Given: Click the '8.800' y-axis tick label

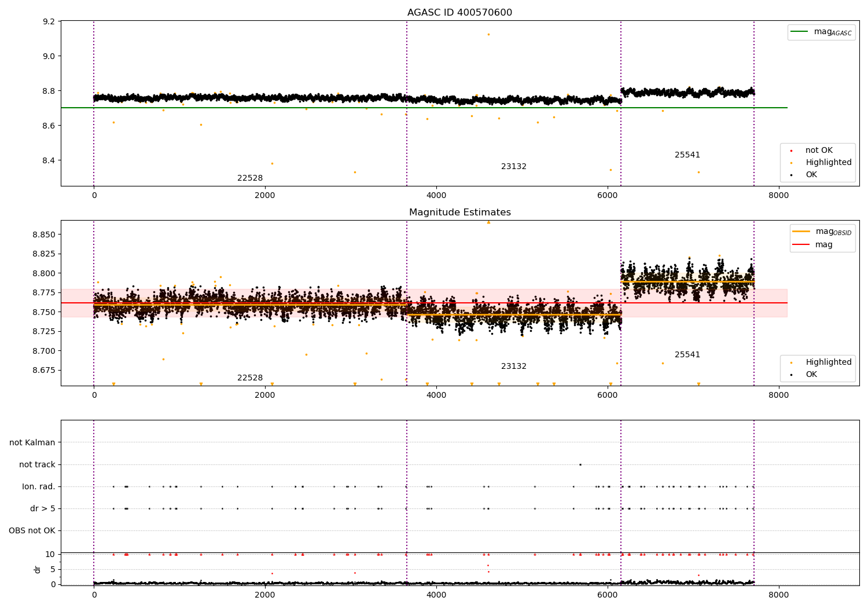Looking at the screenshot, I should point(45,274).
